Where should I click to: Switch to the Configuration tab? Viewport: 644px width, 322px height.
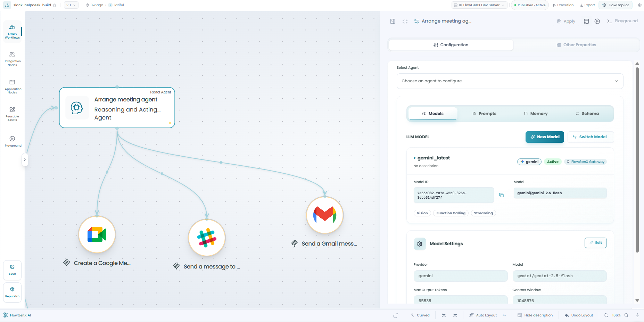pyautogui.click(x=451, y=45)
